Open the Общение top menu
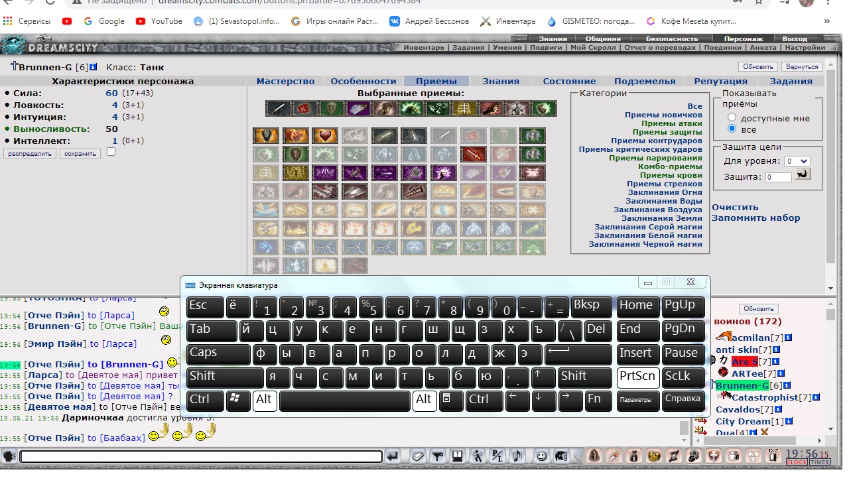The image size is (849, 504). (603, 39)
